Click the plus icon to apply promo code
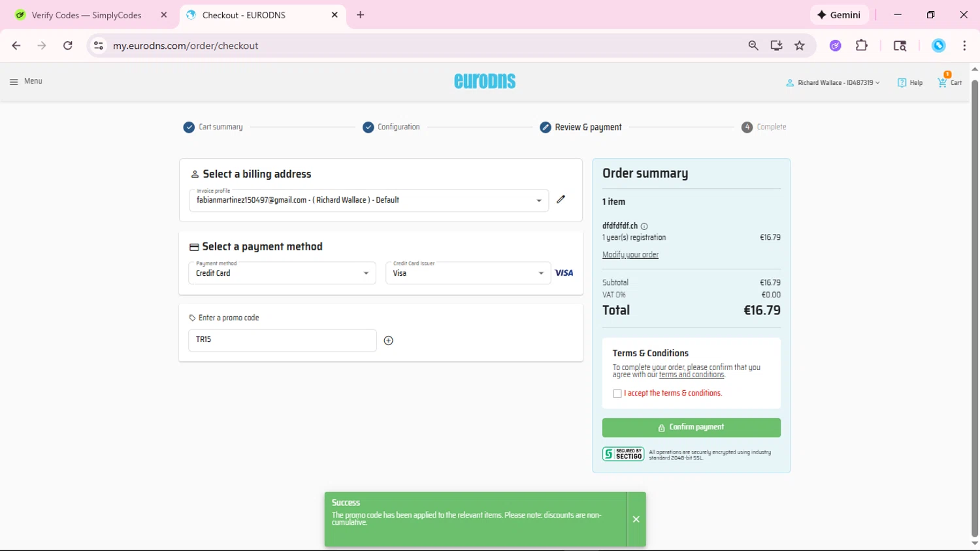Image resolution: width=980 pixels, height=551 pixels. point(389,341)
